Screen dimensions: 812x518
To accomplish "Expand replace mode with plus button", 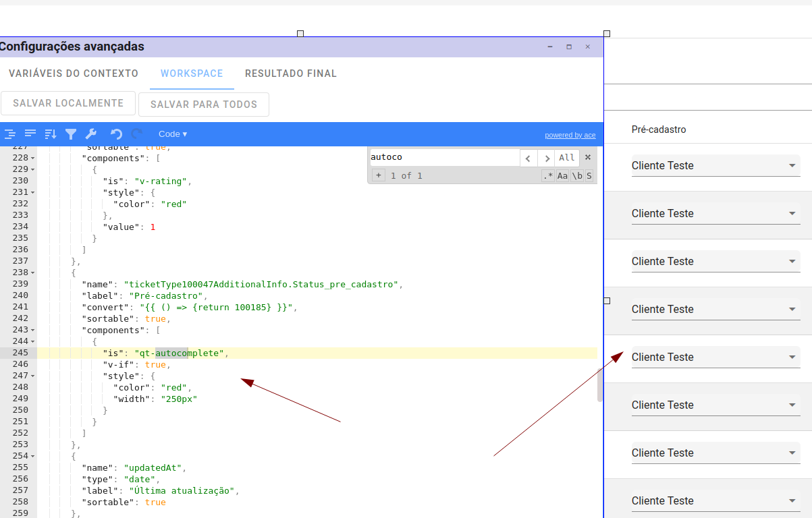I will (378, 175).
